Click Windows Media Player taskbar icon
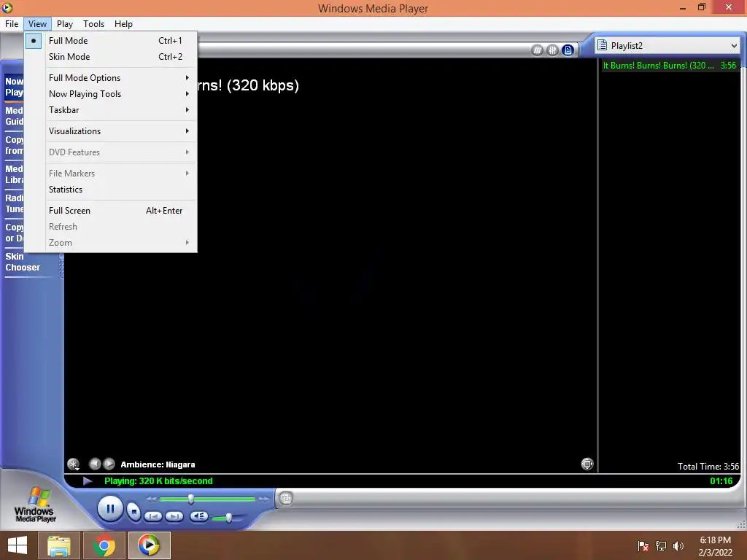The width and height of the screenshot is (747, 560). pos(149,545)
